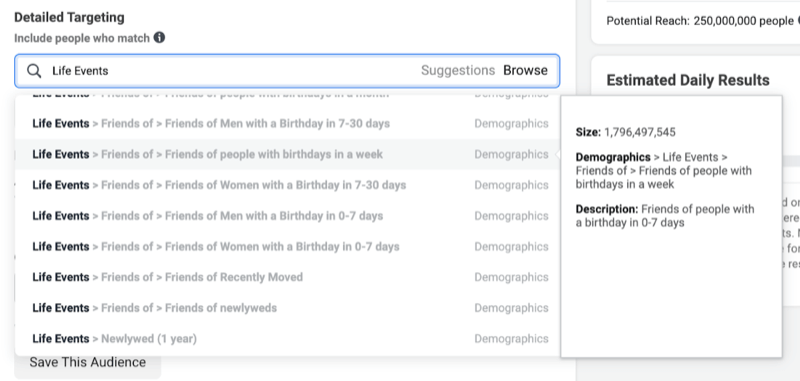
Task: Select Friends of Men with a Birthday in 7-30 days
Action: point(288,124)
